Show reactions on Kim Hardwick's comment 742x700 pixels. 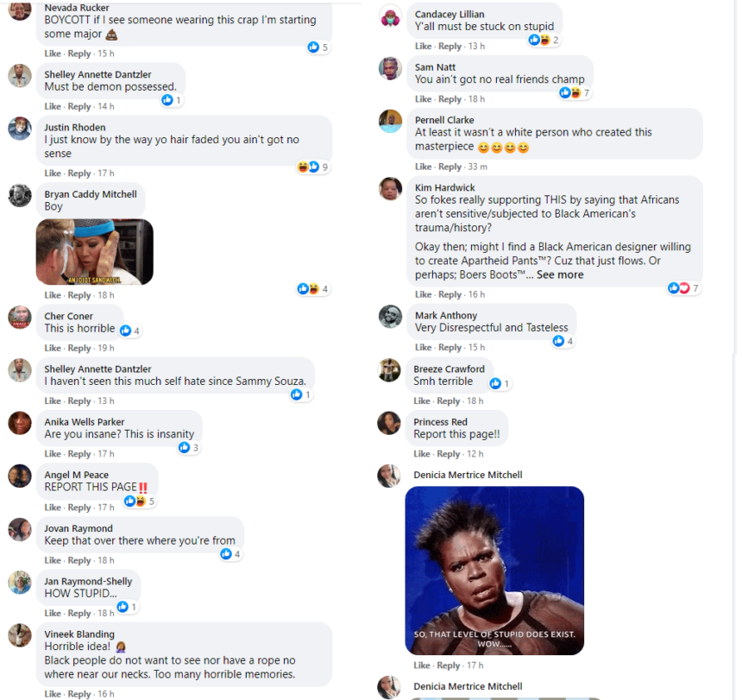coord(683,287)
